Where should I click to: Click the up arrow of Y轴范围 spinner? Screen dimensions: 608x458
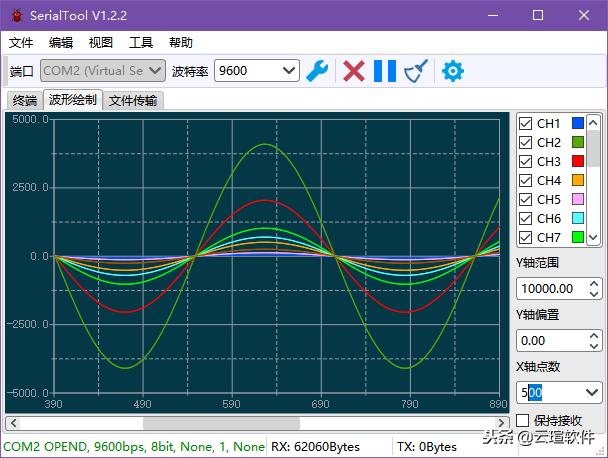tap(594, 284)
